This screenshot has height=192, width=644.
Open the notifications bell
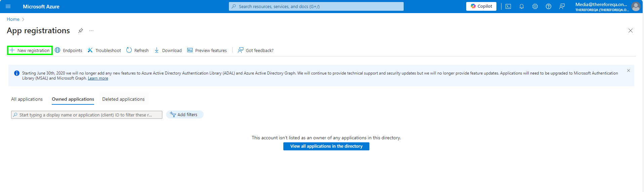tap(522, 6)
